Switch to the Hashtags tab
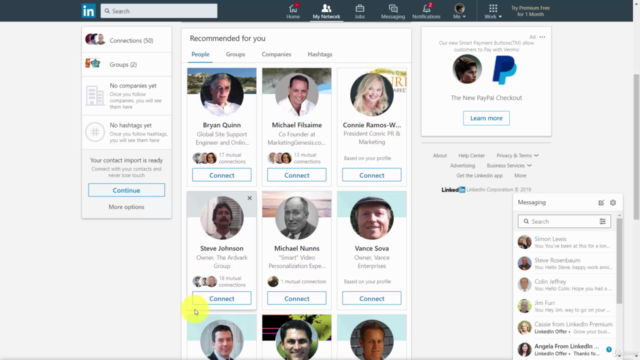Screen dimensions: 640x360 [320, 54]
